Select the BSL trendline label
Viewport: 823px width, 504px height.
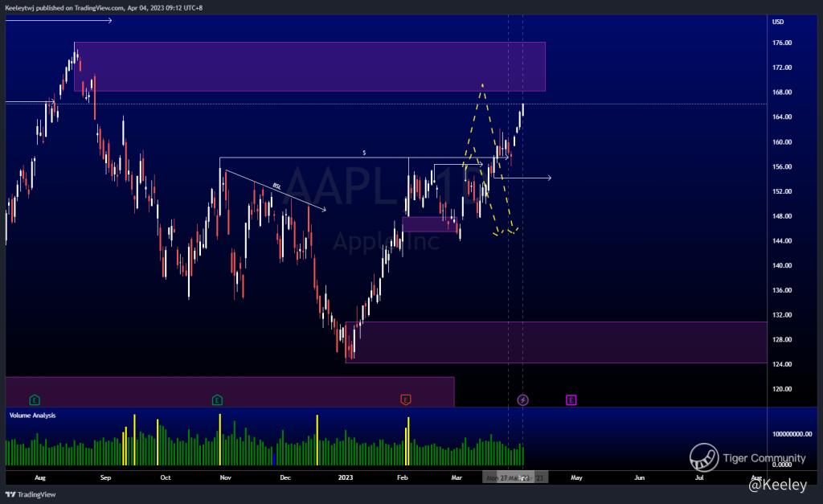pos(276,186)
